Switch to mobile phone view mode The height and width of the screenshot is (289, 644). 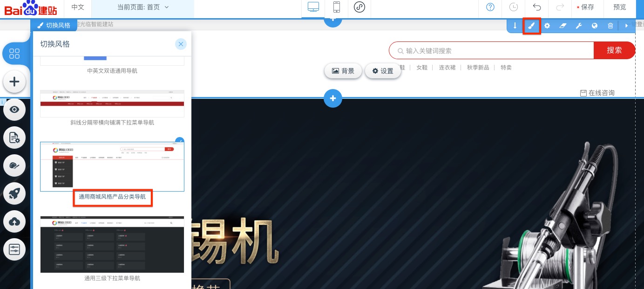point(336,7)
